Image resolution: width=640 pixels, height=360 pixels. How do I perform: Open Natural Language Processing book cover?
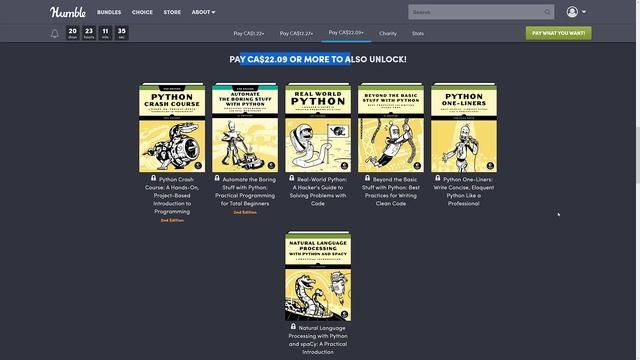pos(318,276)
